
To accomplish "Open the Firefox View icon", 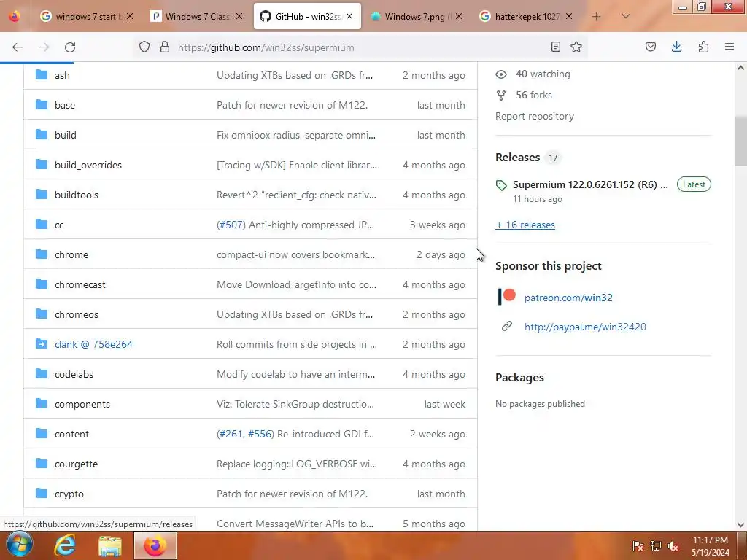I will point(15,16).
